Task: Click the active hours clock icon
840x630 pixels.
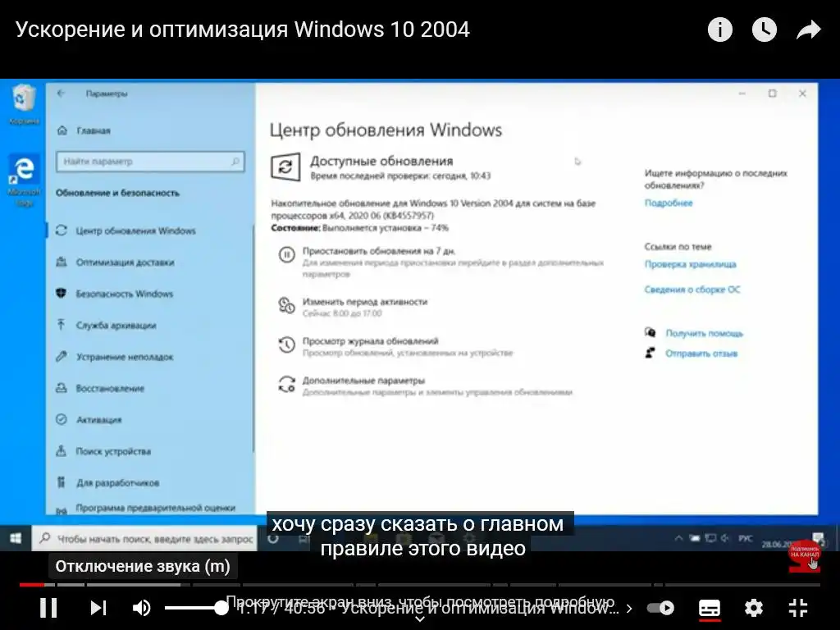Action: 286,305
